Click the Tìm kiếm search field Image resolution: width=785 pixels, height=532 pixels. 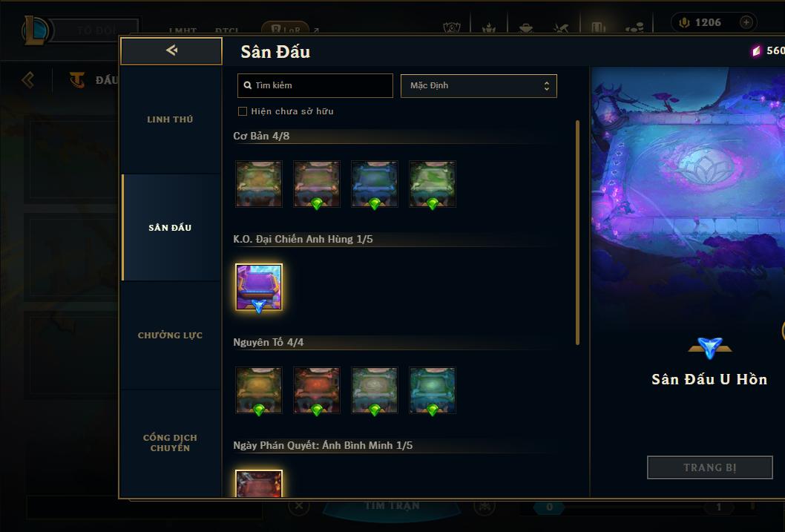click(315, 85)
